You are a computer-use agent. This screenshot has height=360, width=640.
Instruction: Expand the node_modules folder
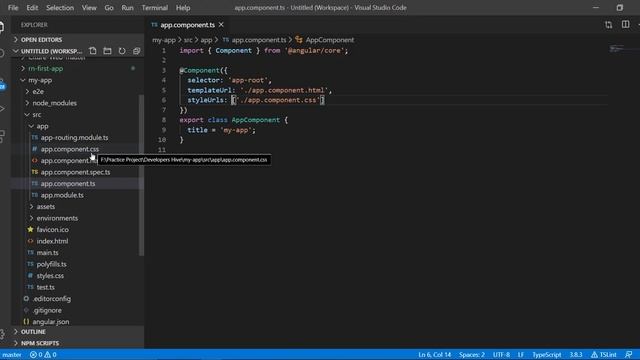[54, 103]
